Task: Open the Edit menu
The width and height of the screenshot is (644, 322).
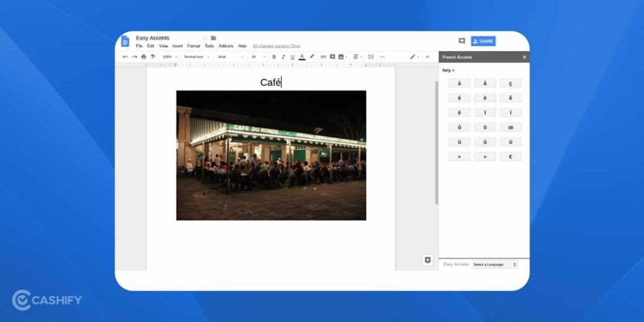Action: point(151,46)
